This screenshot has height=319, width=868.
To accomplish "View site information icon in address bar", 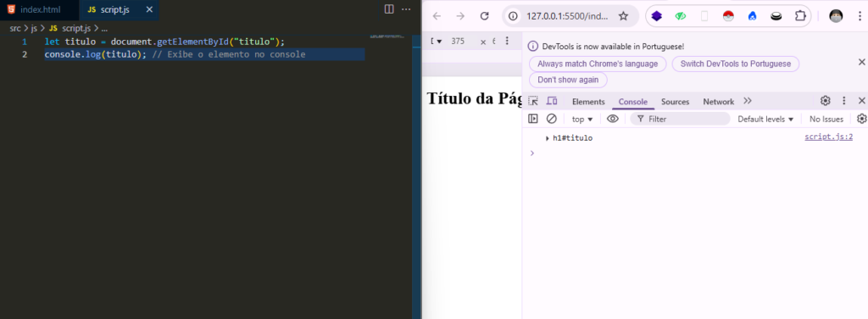I will [x=513, y=16].
